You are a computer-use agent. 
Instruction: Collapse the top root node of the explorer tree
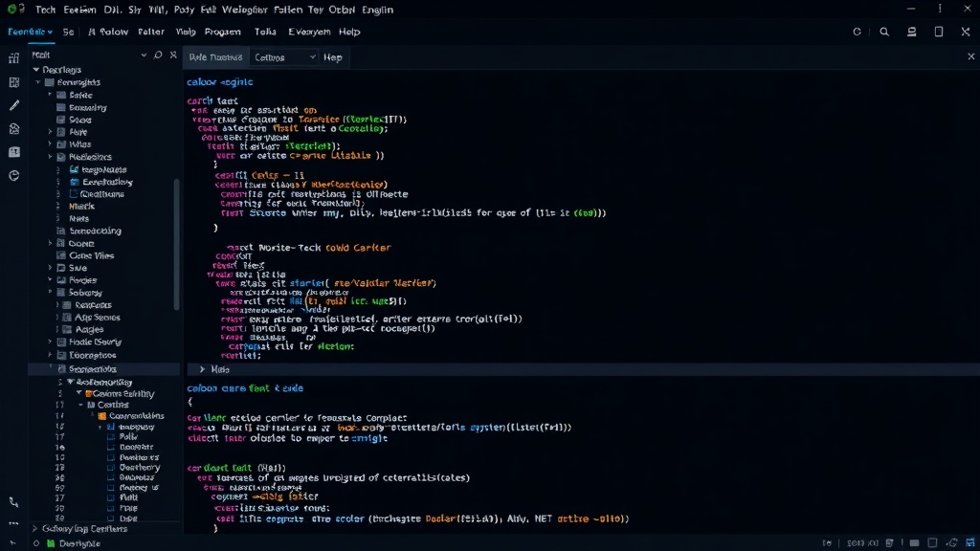36,70
